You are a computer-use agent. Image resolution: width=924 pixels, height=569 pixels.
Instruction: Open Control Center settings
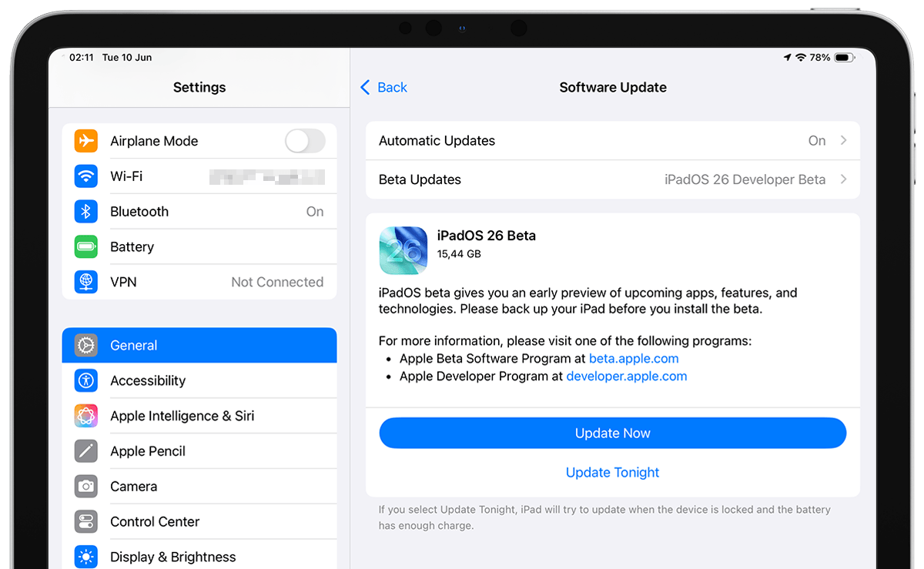click(199, 521)
